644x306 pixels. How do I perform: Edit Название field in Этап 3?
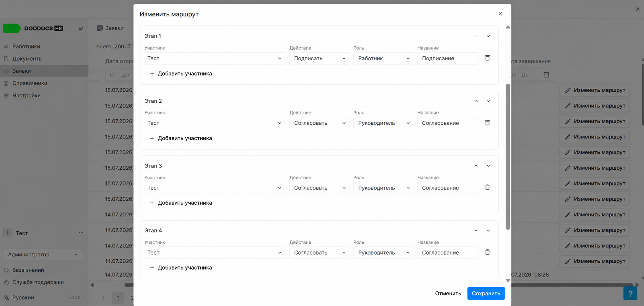point(447,188)
